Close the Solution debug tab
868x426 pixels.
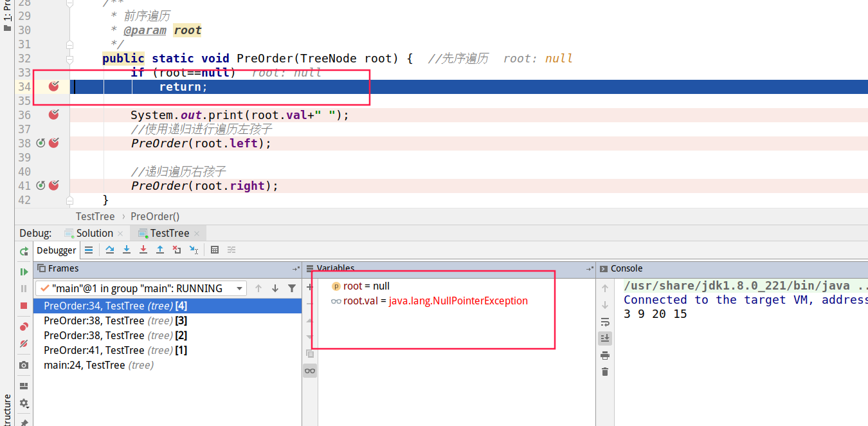point(120,234)
